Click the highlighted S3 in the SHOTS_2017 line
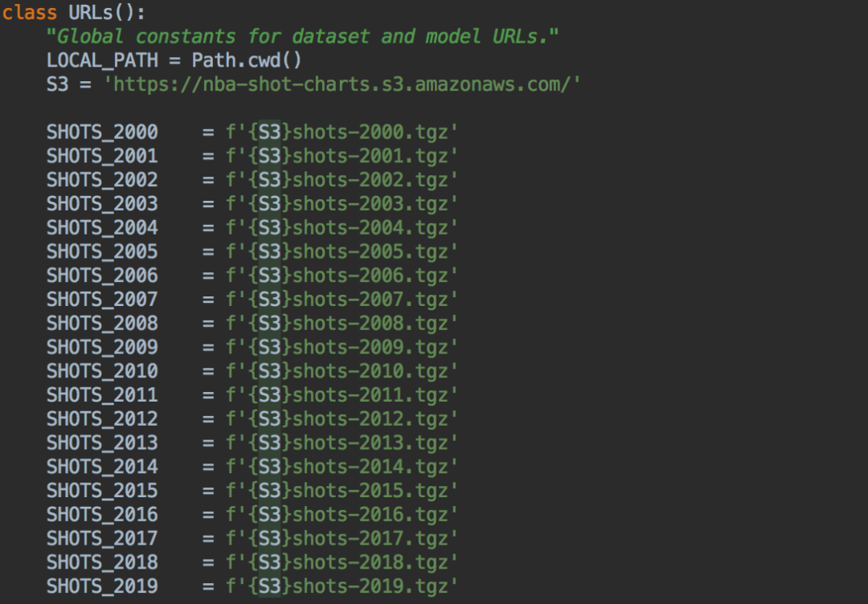Viewport: 868px width, 604px height. pyautogui.click(x=270, y=538)
